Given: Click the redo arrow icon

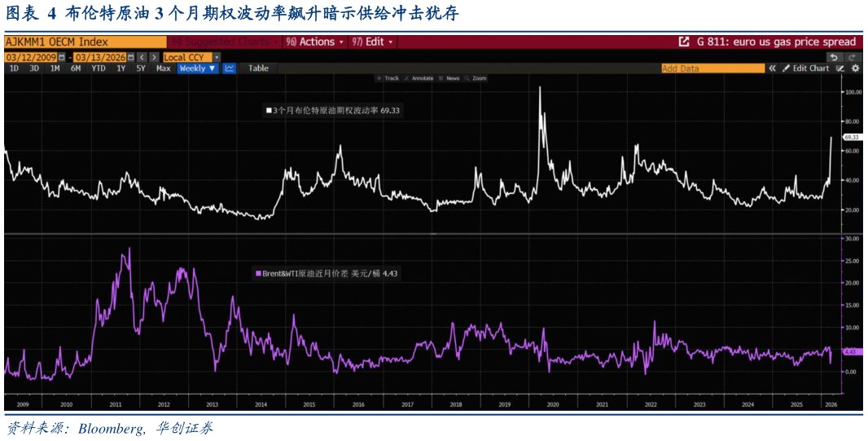Looking at the screenshot, I should coord(852,57).
